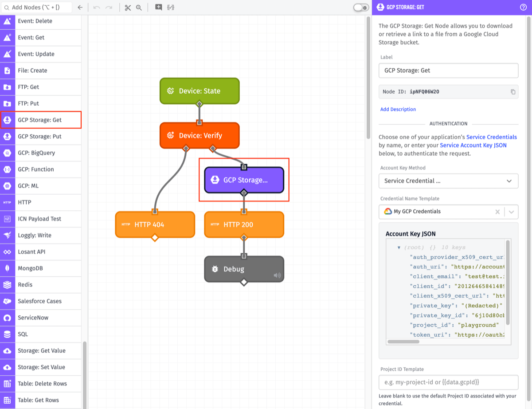This screenshot has height=409, width=532.
Task: Expand Credential Name Template dropdown arrow
Action: pos(511,212)
